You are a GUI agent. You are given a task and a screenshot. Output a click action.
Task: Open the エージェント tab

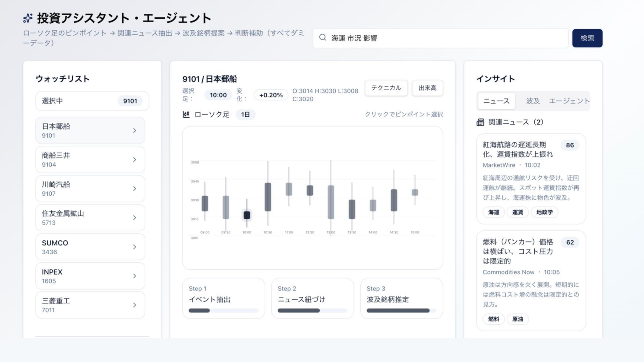coord(569,101)
